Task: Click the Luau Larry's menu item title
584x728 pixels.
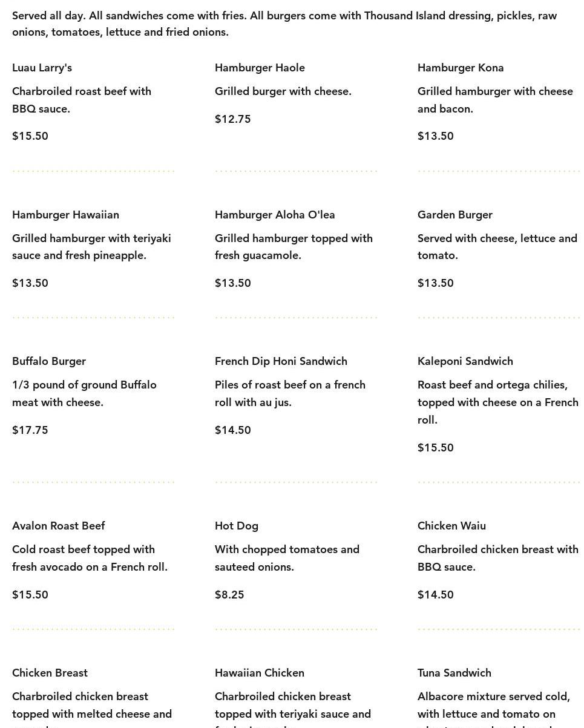Action: (x=42, y=68)
